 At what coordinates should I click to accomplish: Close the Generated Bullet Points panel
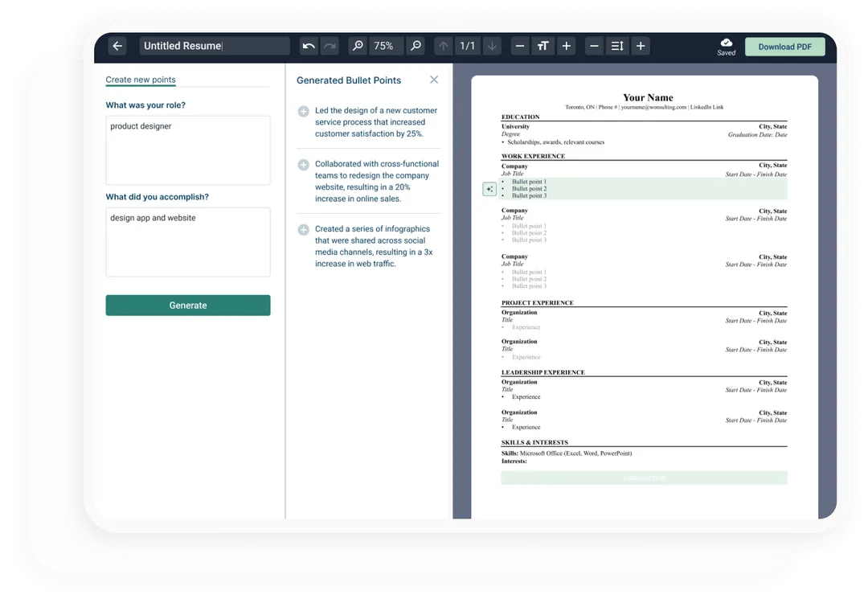434,80
